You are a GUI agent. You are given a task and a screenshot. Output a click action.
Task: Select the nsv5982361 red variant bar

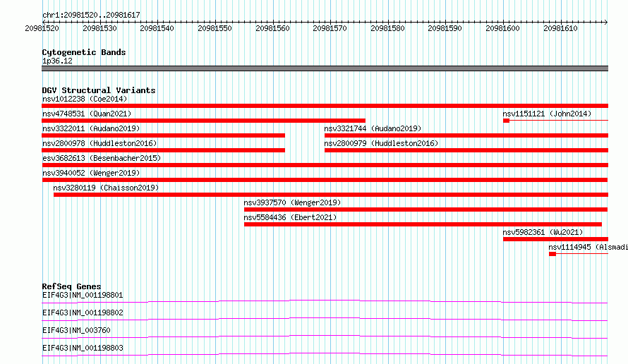click(x=555, y=239)
